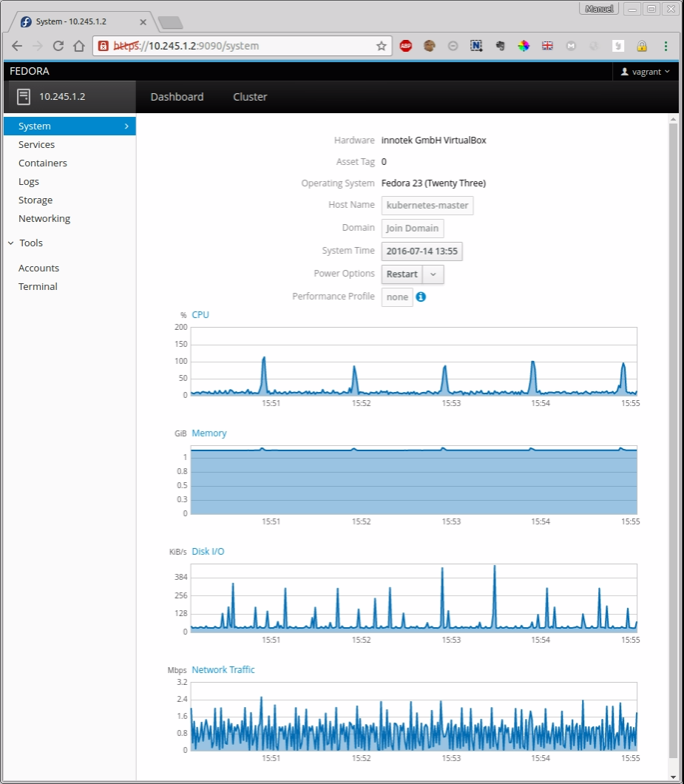Show Performance Profile info icon
This screenshot has width=684, height=784.
click(421, 297)
